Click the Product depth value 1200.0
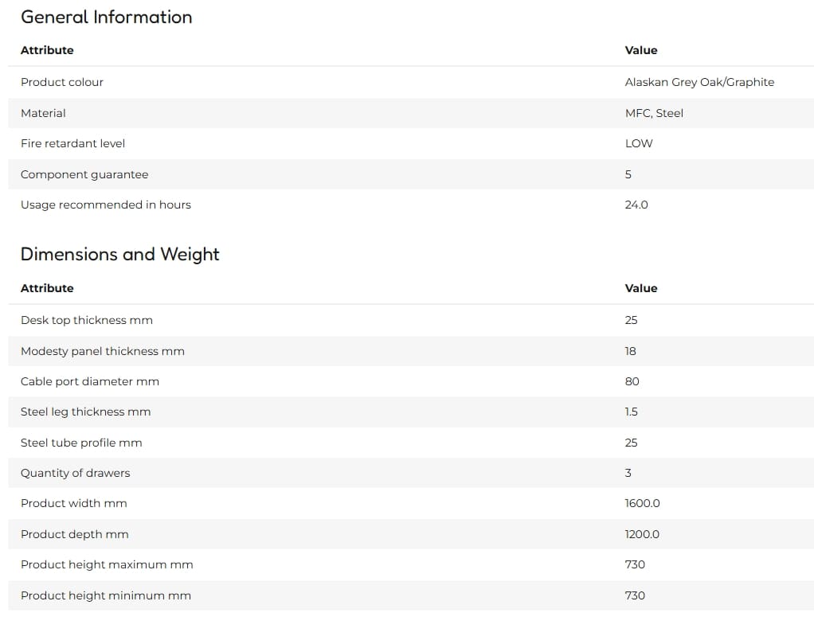 (x=642, y=534)
